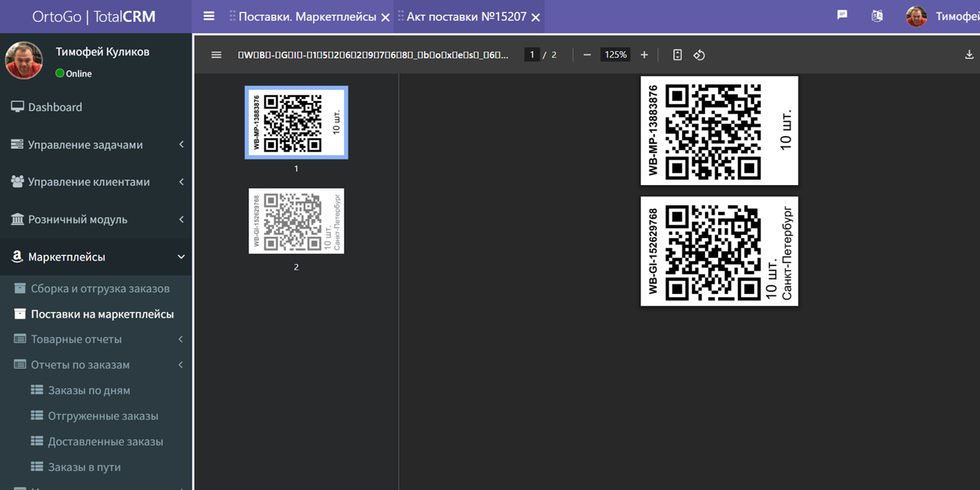
Task: Toggle the PDF viewer thumbnail sidebar menu icon
Action: 216,54
